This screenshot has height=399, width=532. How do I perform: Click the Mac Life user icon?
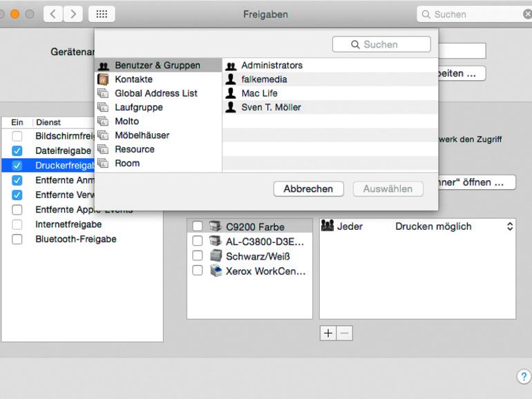click(x=231, y=93)
